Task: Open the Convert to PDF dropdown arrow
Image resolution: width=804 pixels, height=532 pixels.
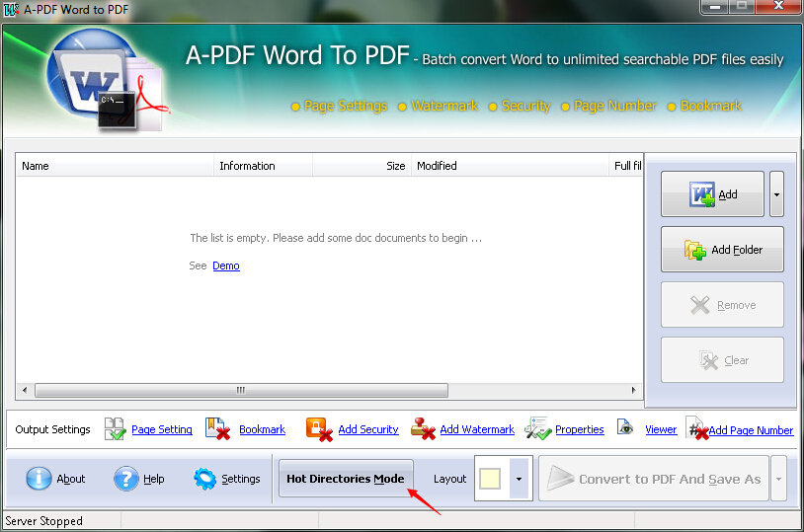Action: pyautogui.click(x=778, y=479)
